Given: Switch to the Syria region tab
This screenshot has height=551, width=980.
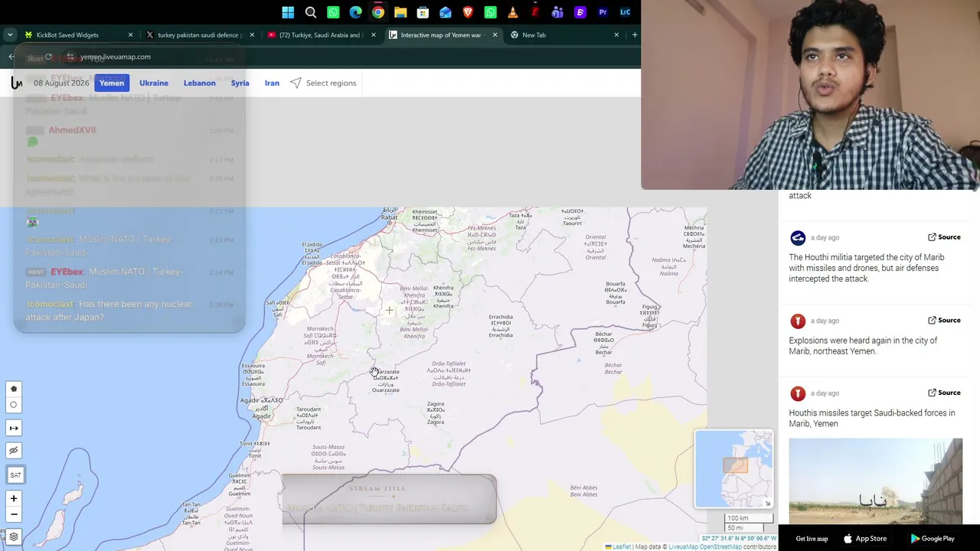Looking at the screenshot, I should (x=240, y=83).
